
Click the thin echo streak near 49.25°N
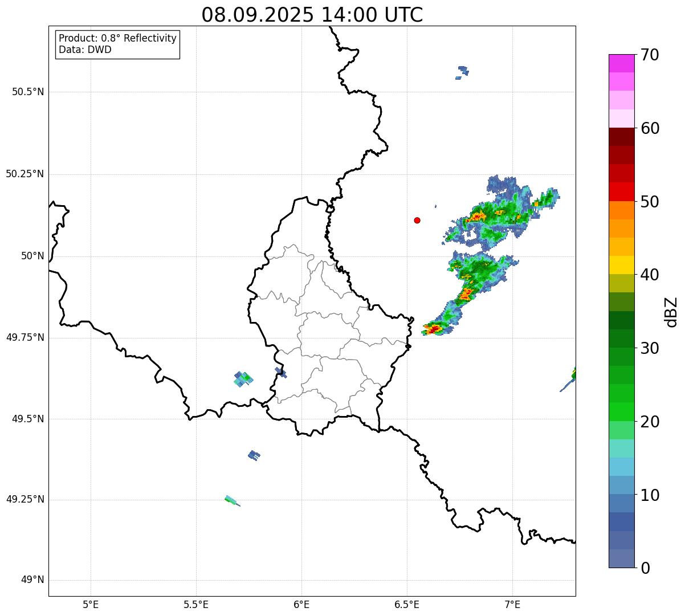(233, 501)
